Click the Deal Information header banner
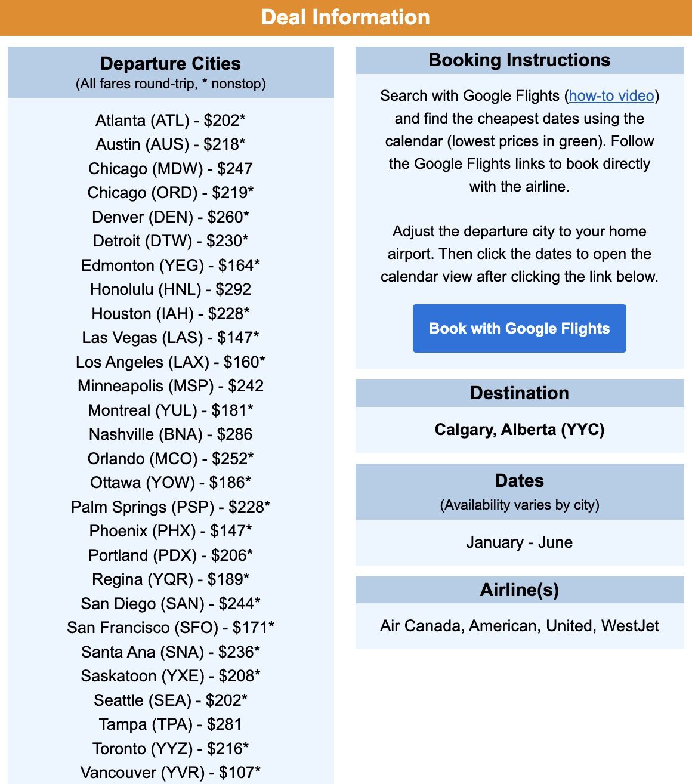The width and height of the screenshot is (692, 784). click(346, 17)
